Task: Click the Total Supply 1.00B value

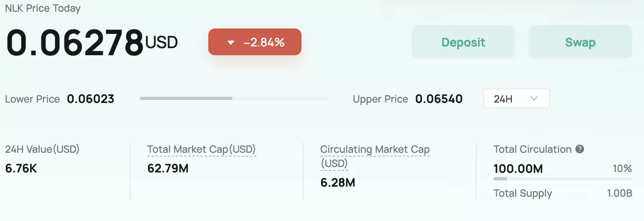Action: [619, 193]
